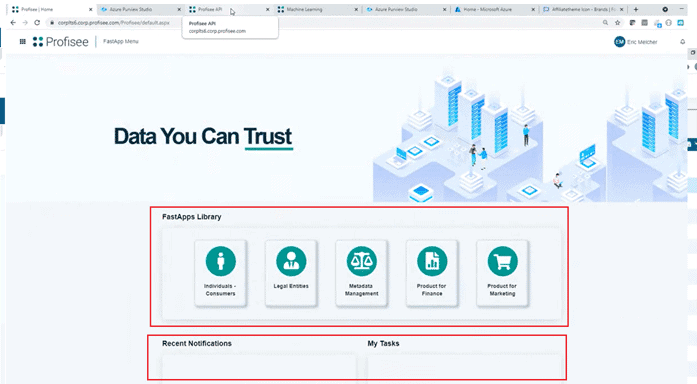Close the Home - Microsoft Azure tab
This screenshot has height=384, width=697.
click(x=533, y=9)
